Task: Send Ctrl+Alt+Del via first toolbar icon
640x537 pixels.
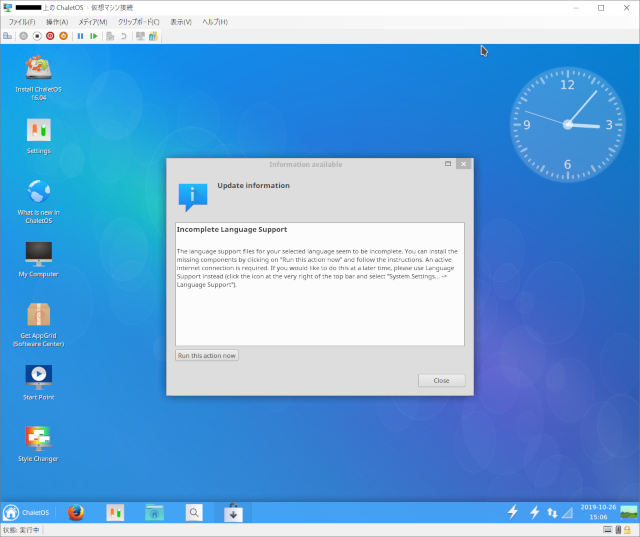Action: pyautogui.click(x=7, y=36)
